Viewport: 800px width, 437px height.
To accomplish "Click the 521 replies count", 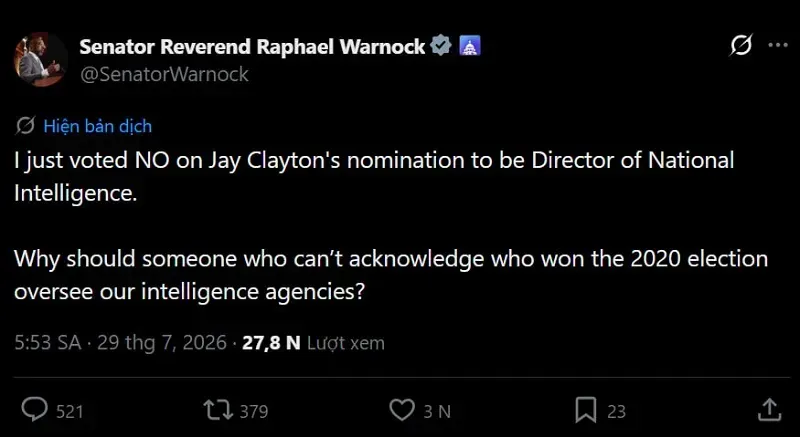I will pos(69,412).
